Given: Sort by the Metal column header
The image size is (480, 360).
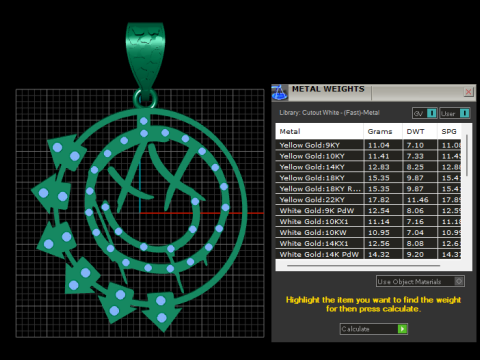Looking at the screenshot, I should (x=319, y=131).
